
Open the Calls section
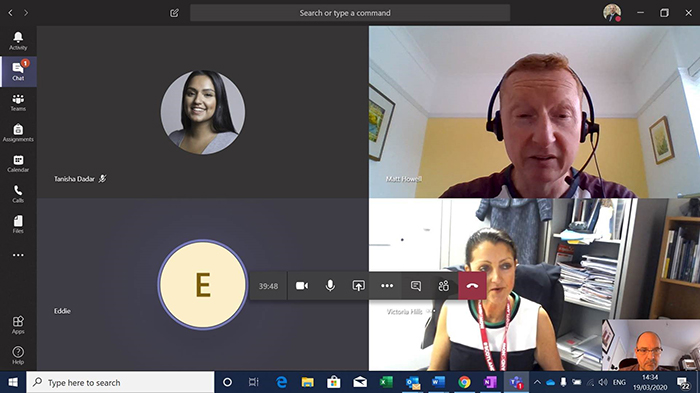pos(18,194)
